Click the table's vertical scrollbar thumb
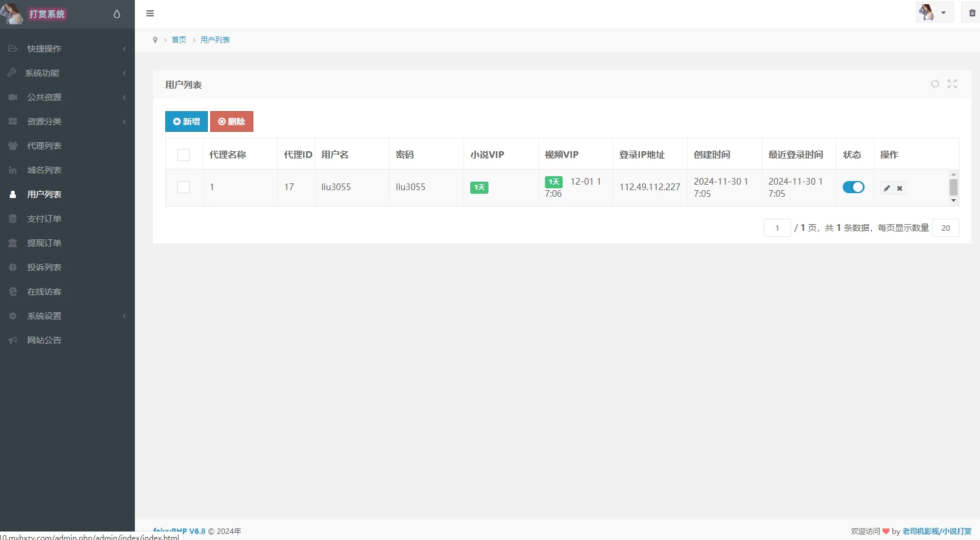980x540 pixels. pos(953,187)
